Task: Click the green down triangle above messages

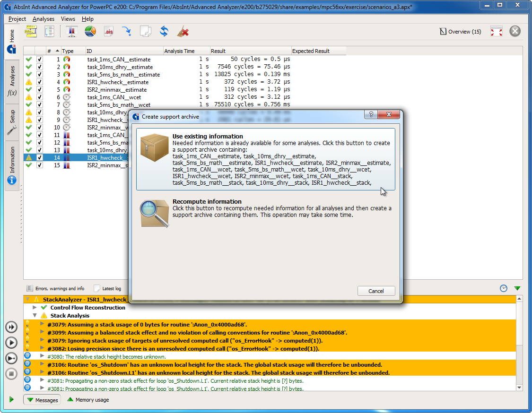Action: 517,288
